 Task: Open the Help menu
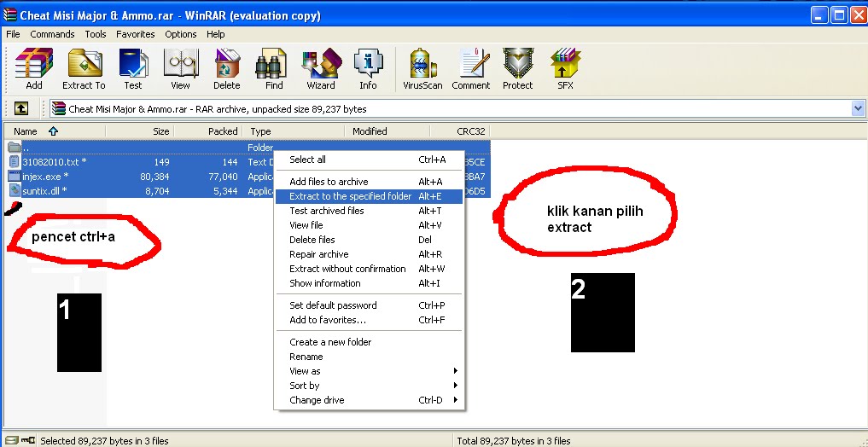(215, 34)
